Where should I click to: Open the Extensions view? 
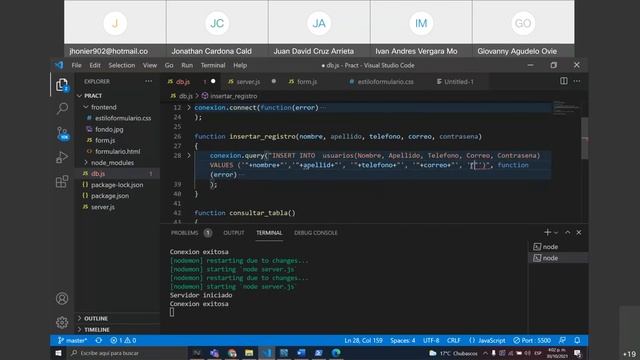coord(62,182)
